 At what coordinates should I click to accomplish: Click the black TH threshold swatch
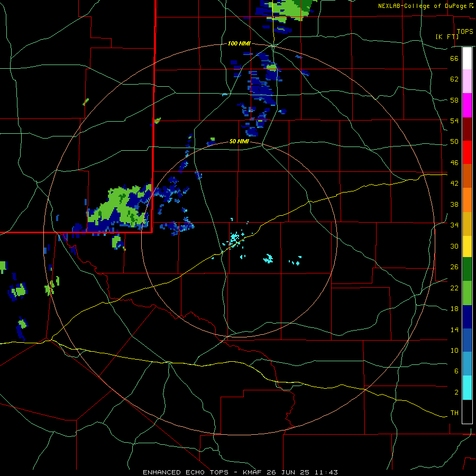coord(467,411)
